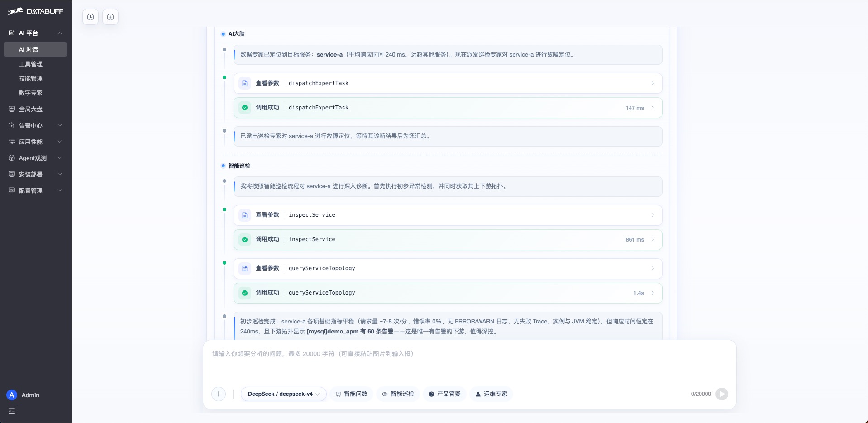Image resolution: width=868 pixels, height=423 pixels.
Task: Click document icon in queryServiceTopology 查看参数 row
Action: pos(245,269)
